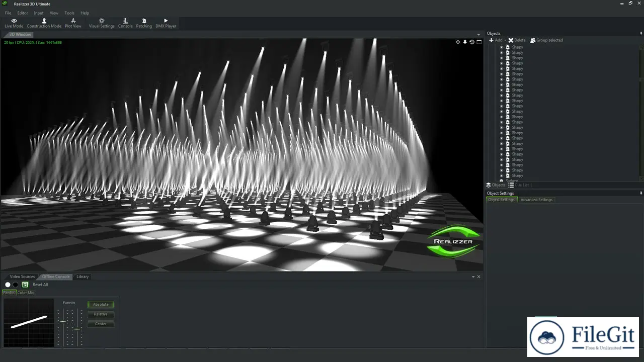Click the move camera cross-arrows icon
This screenshot has width=644, height=362.
(458, 42)
